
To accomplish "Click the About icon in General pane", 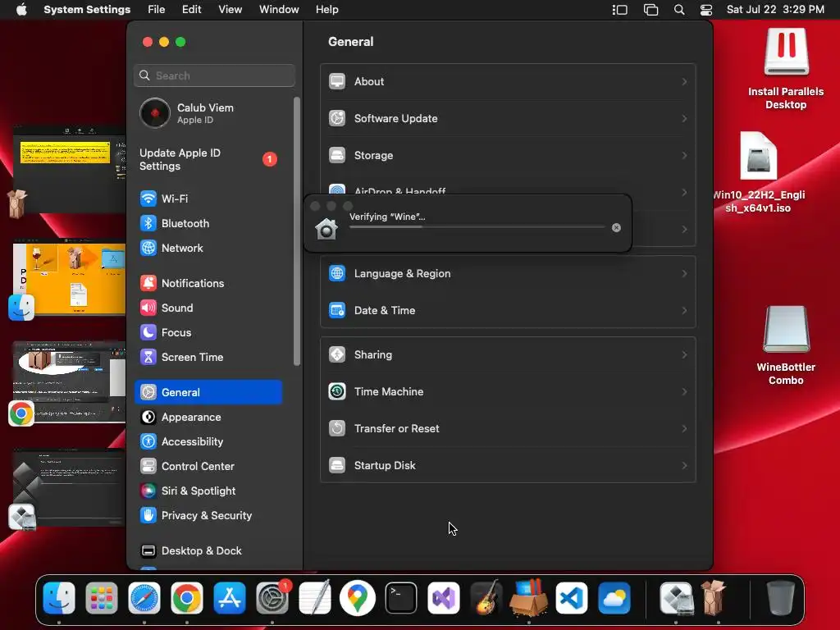I will pyautogui.click(x=337, y=81).
